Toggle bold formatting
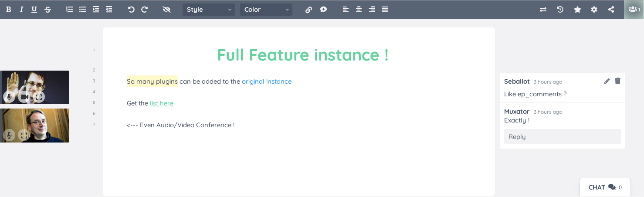 (x=8, y=10)
